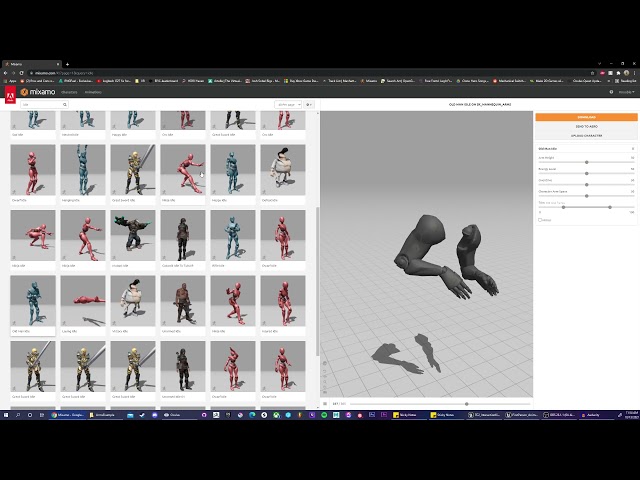This screenshot has width=640, height=480.
Task: Click the Chrome profile avatar
Action: click(627, 73)
